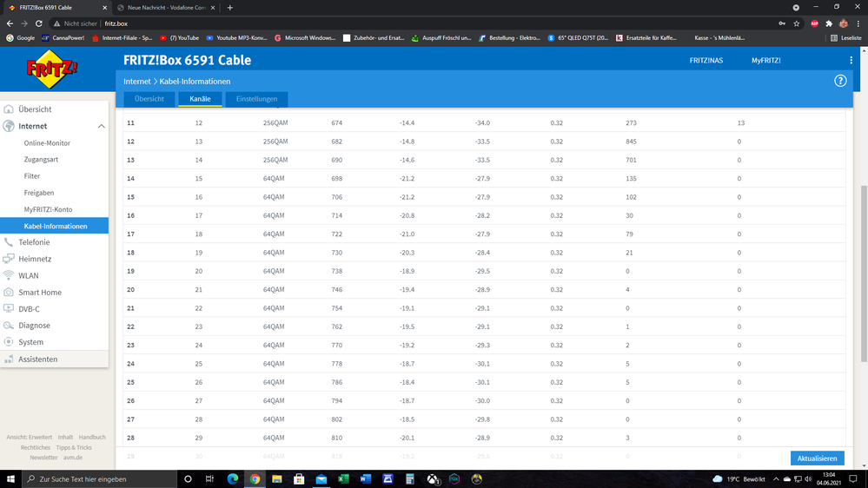Collapse the Internet menu chevron
Viewport: 868px width, 488px height.
[102, 126]
